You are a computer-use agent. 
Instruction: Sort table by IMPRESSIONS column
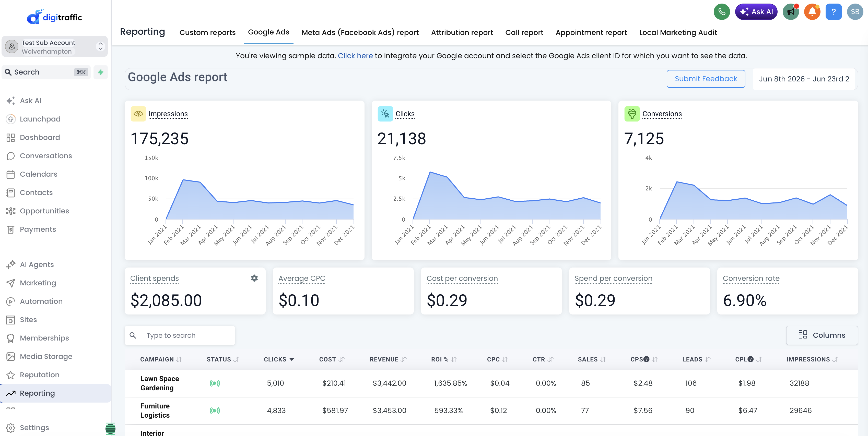[x=812, y=359]
